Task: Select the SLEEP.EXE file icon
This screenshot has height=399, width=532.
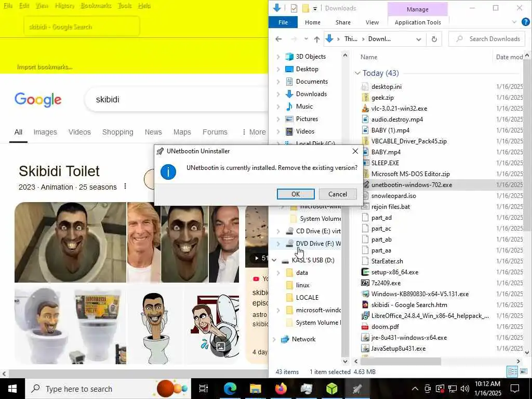Action: point(365,163)
